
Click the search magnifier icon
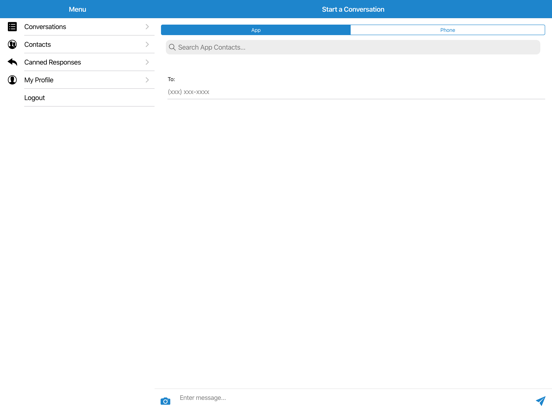172,47
